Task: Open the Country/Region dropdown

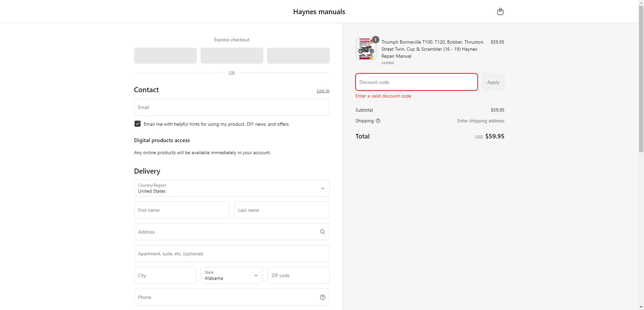Action: pos(232,188)
